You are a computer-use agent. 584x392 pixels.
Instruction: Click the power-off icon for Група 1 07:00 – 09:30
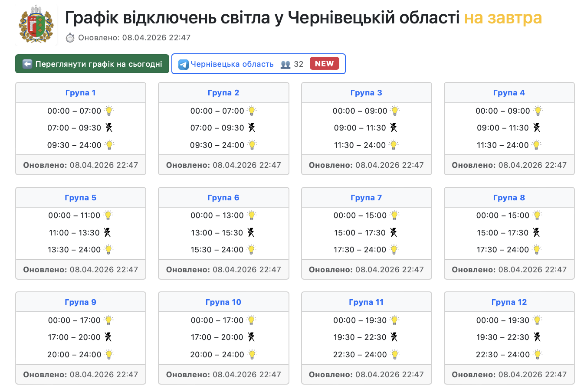coord(108,127)
